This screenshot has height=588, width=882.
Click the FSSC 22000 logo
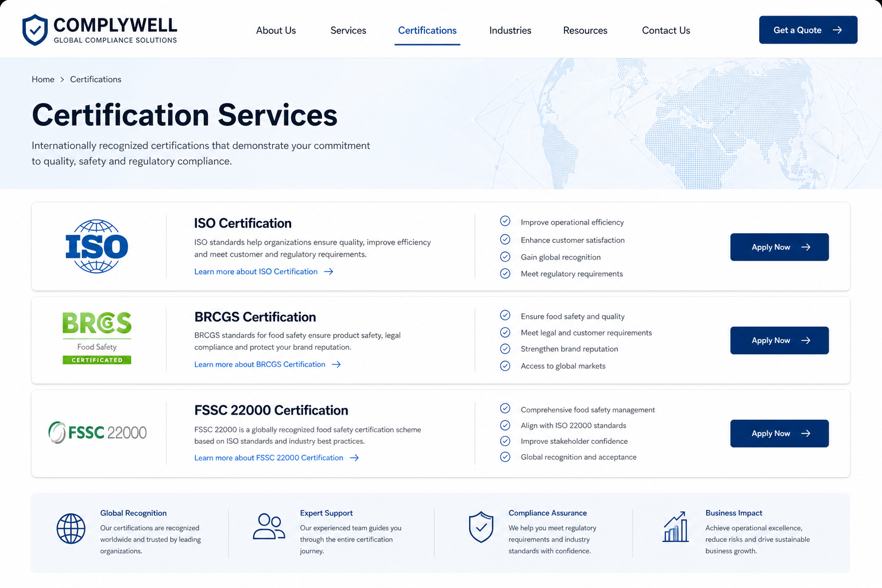98,432
